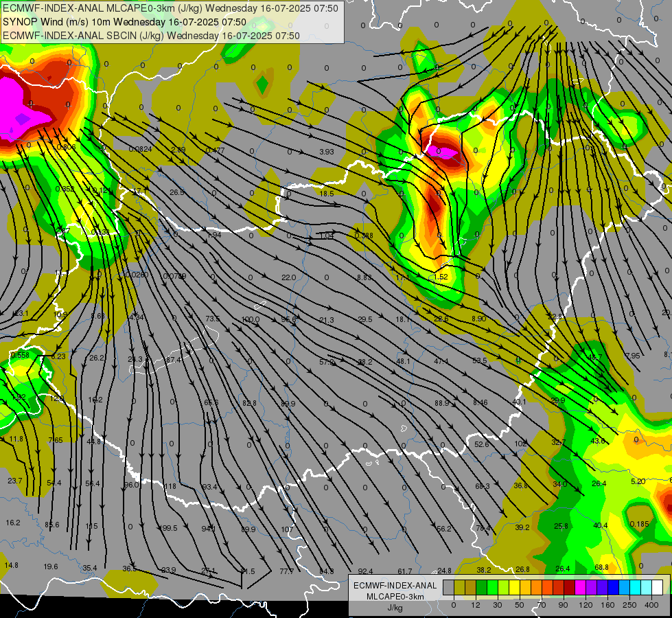Click the map value 19.6
The width and height of the screenshot is (672, 618).
click(x=51, y=566)
